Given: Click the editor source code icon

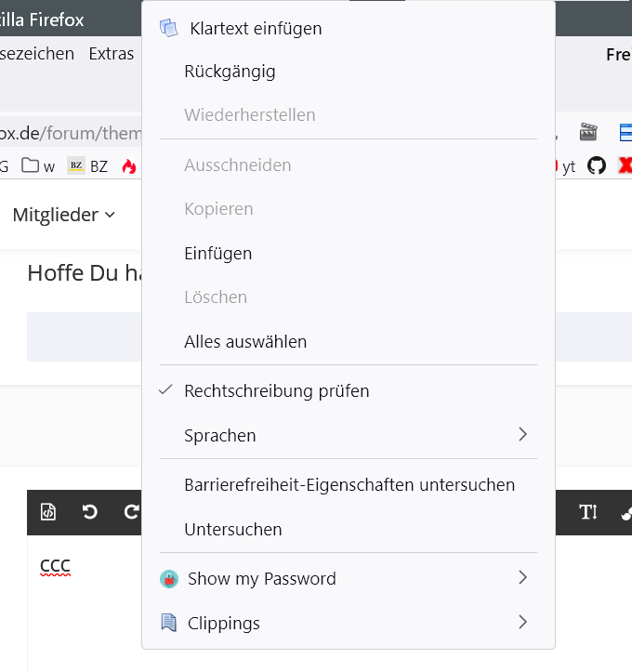Looking at the screenshot, I should pos(48,511).
